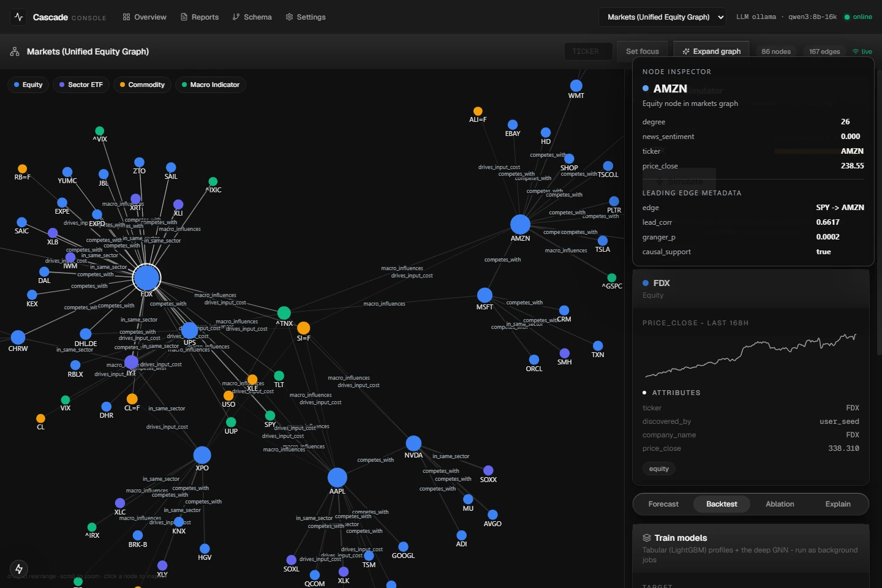Viewport: 882px width, 588px height.
Task: Select the XPO node in the graph
Action: pos(202,455)
